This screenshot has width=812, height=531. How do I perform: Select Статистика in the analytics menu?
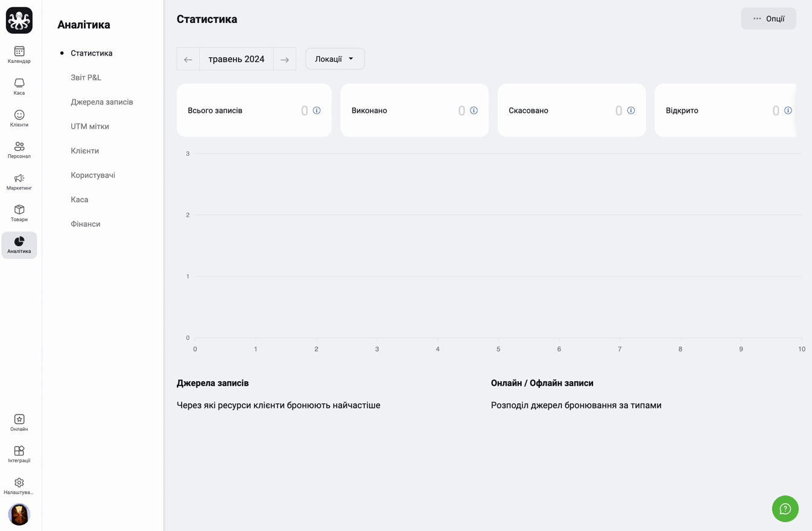[x=92, y=53]
